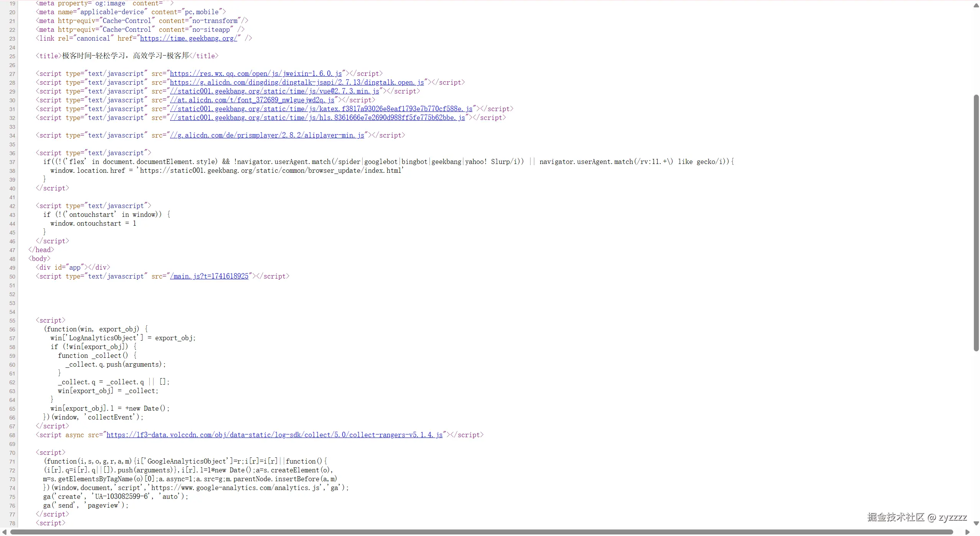Screen dimensions: 980x536
Task: Click the 'window.ontouchstart = 1' line
Action: 93,223
